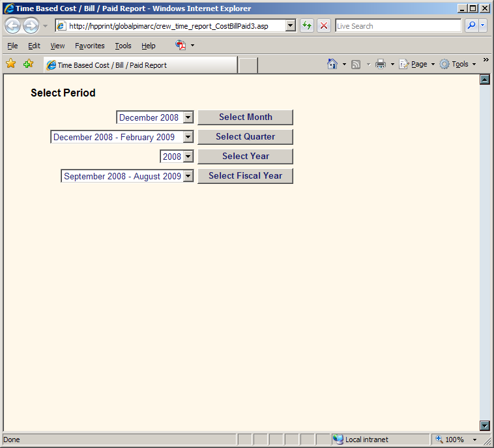Expand the 2008 year dropdown
This screenshot has width=494, height=448.
click(x=188, y=157)
